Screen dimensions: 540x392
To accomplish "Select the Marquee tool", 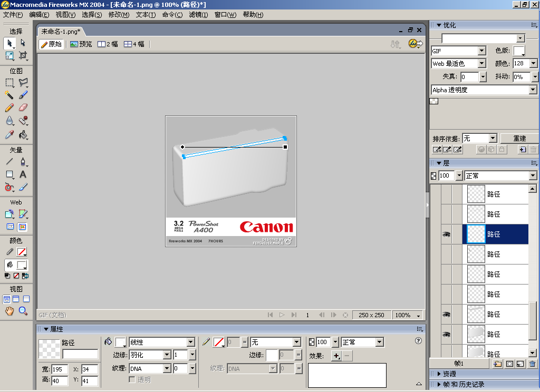I will pos(9,82).
